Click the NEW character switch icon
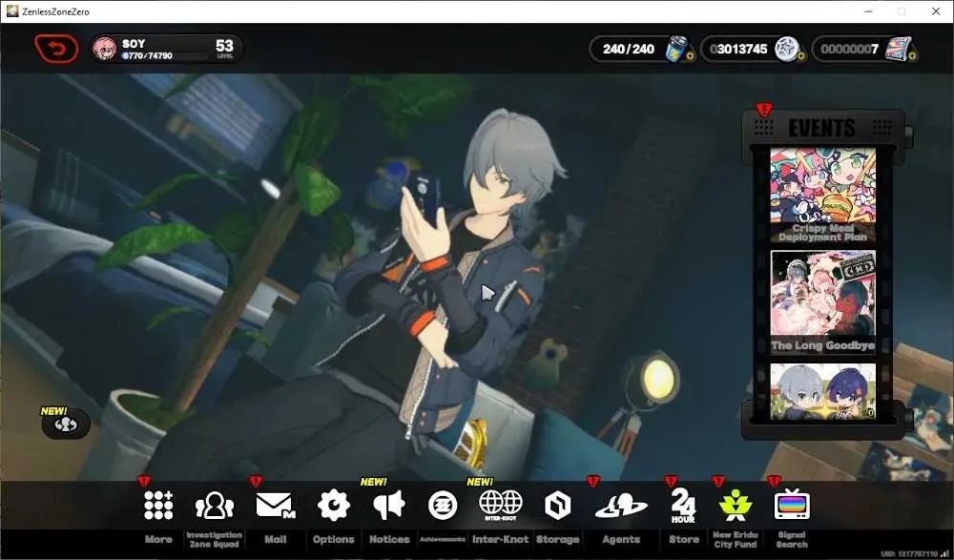 66,425
